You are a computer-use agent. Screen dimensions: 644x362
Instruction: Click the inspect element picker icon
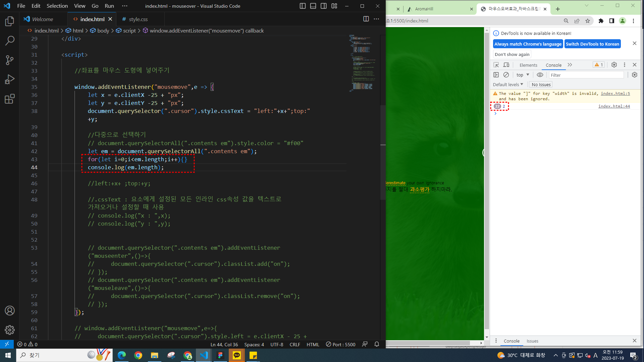(496, 65)
